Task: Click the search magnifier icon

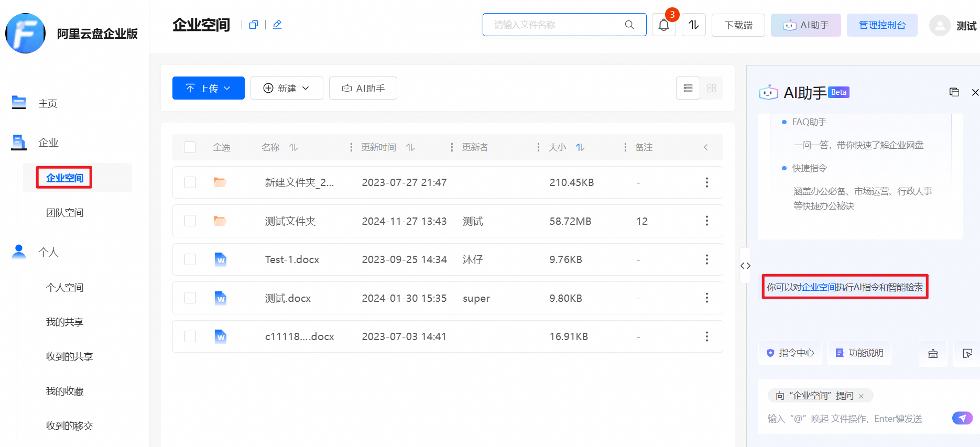Action: pos(629,25)
